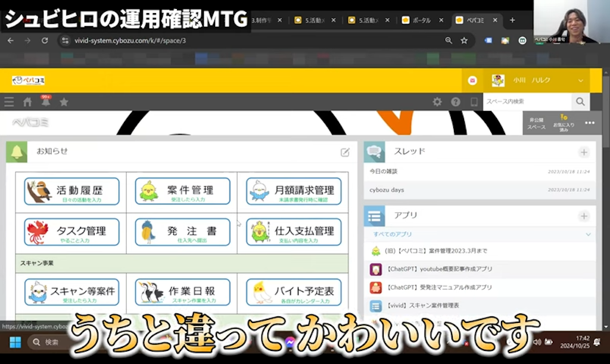
Task: Open the three-dot space options menu
Action: point(590,122)
